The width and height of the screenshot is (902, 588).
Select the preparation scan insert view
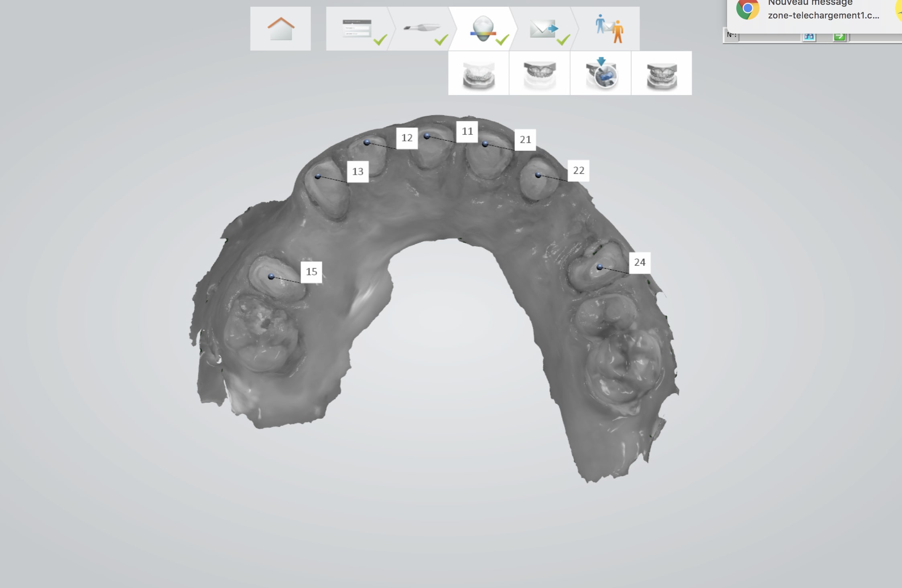click(x=601, y=74)
